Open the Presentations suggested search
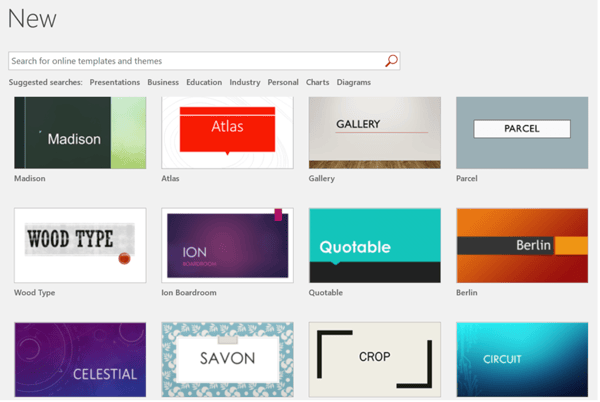 [x=114, y=82]
